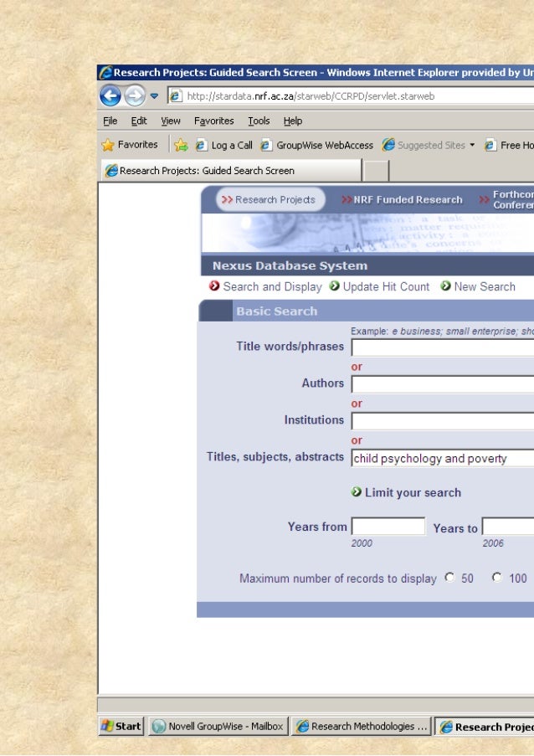Click green arrow icon beside New Search
Screen dimensions: 534x756
point(446,286)
